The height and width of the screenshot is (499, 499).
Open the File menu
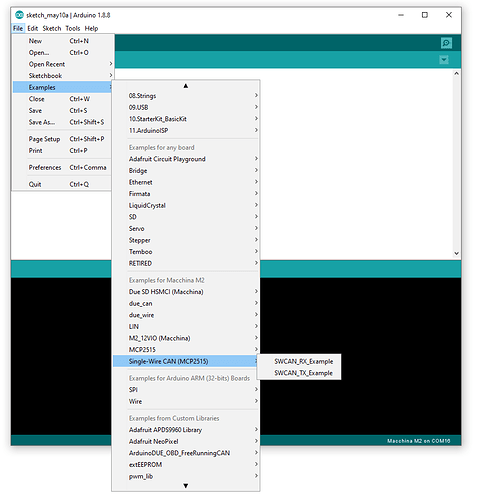click(x=18, y=28)
